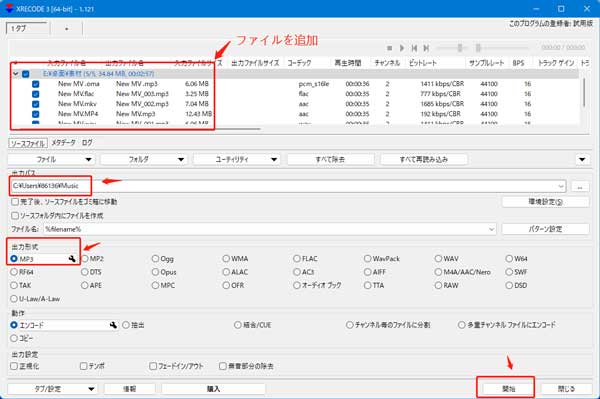Open the %filename% pattern dropdown arrow

click(491, 229)
